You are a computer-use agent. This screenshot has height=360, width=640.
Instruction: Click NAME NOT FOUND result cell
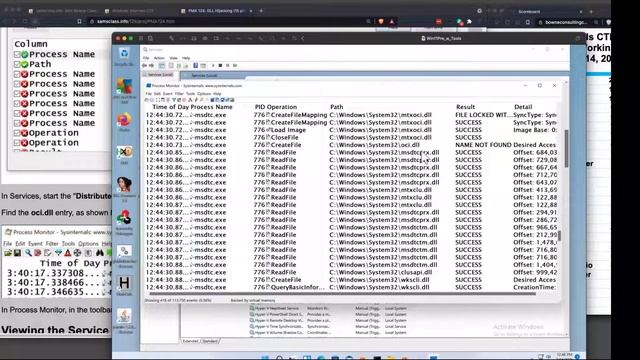[483, 145]
